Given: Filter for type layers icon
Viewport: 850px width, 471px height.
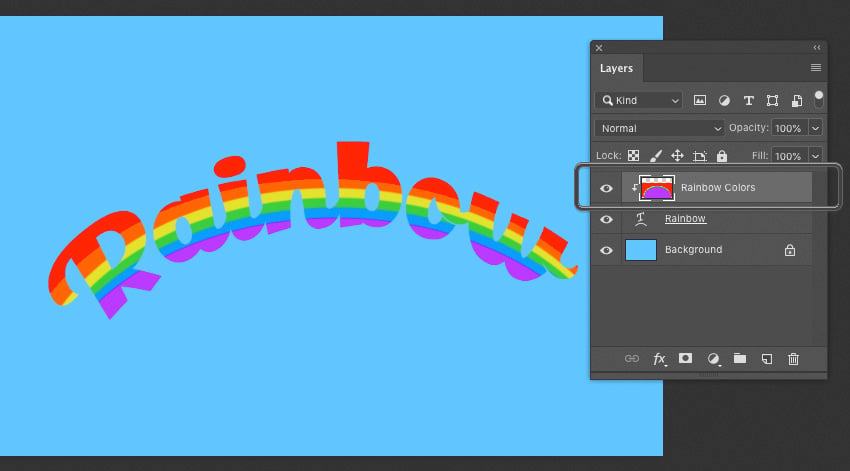Looking at the screenshot, I should pyautogui.click(x=749, y=100).
